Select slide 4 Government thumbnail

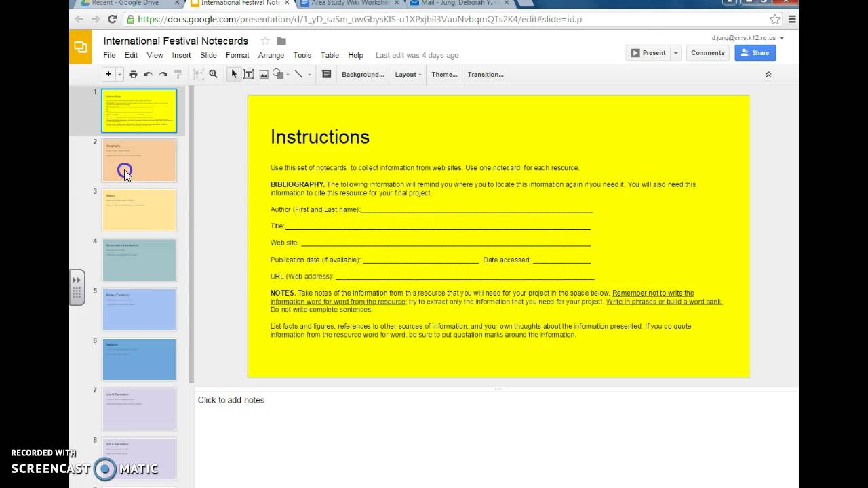click(139, 260)
